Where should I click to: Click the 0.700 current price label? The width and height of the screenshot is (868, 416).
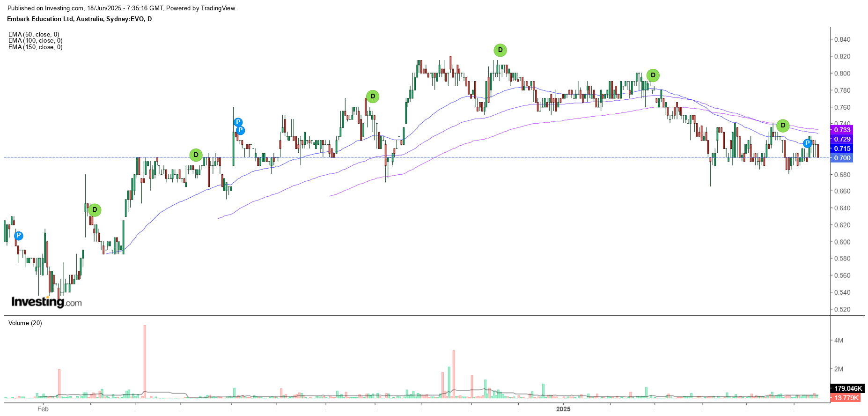[842, 158]
